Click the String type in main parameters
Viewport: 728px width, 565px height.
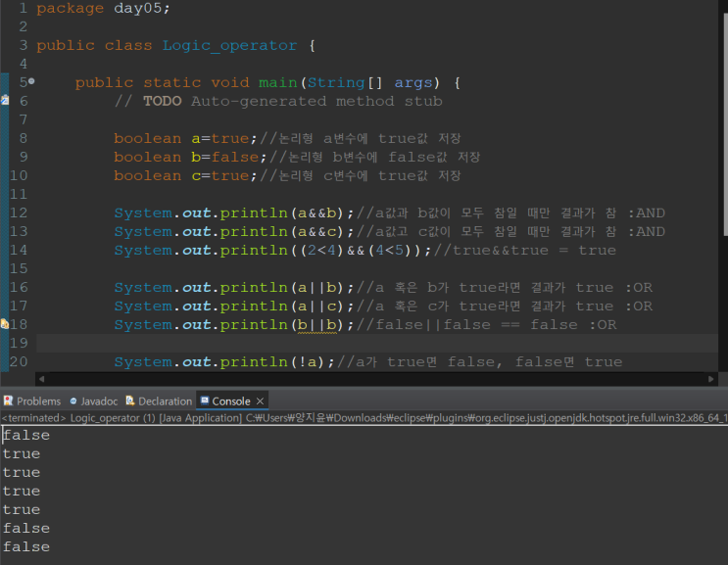pos(336,82)
